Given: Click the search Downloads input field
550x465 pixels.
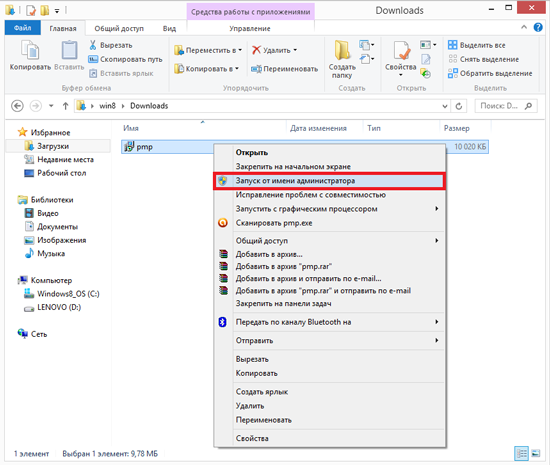Looking at the screenshot, I should 506,106.
